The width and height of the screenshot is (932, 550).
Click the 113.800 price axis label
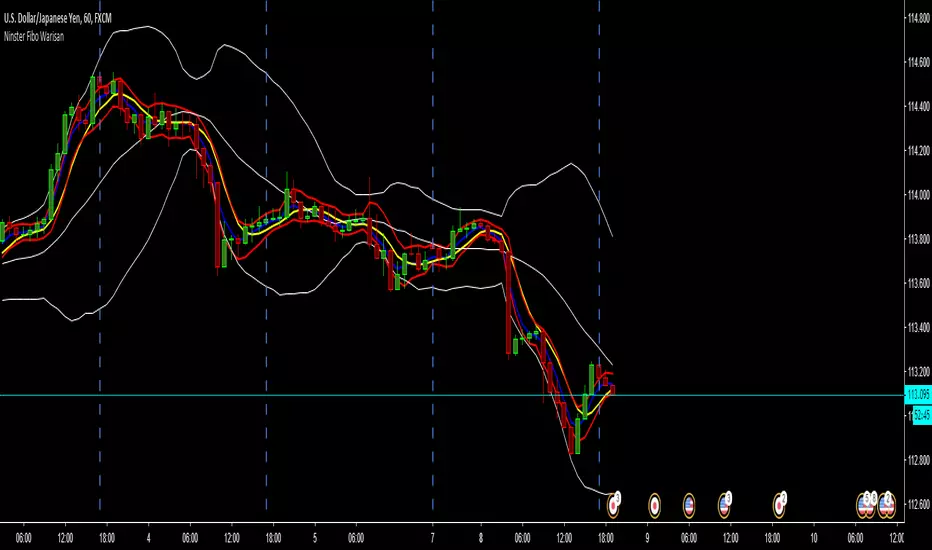(x=918, y=239)
